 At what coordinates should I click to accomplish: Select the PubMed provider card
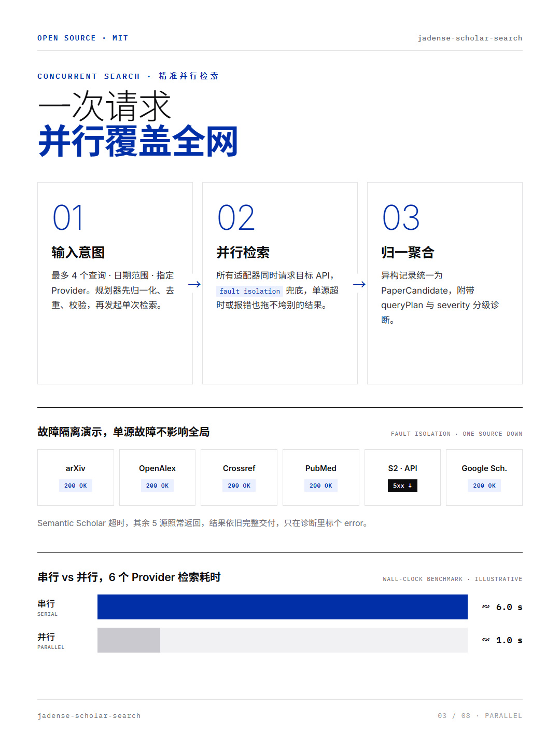pyautogui.click(x=321, y=477)
